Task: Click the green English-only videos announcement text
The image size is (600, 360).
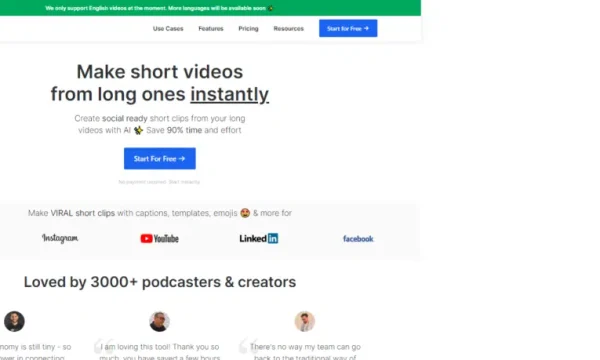Action: pyautogui.click(x=159, y=8)
